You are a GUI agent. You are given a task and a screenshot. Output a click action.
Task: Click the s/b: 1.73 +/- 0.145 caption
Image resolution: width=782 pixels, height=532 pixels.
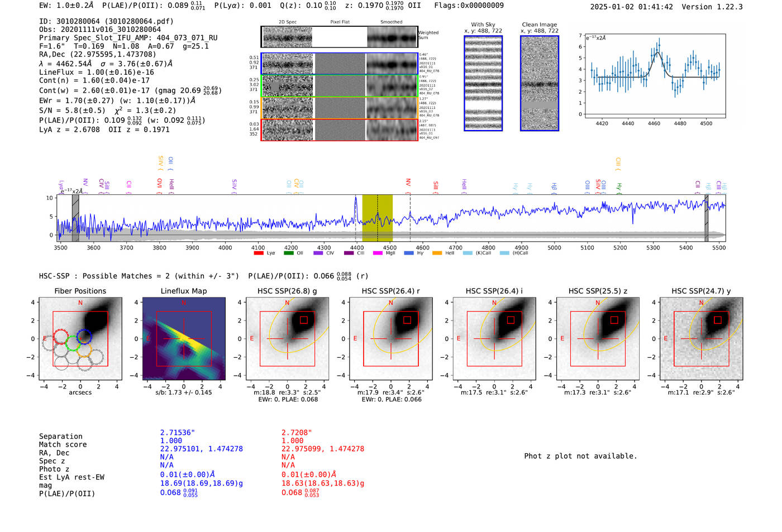(184, 392)
